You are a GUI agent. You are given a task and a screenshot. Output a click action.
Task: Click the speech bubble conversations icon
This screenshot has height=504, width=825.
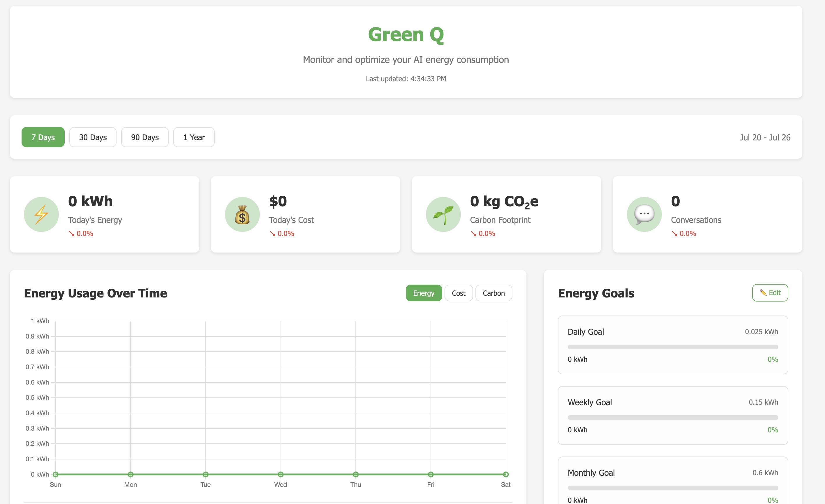(x=644, y=214)
